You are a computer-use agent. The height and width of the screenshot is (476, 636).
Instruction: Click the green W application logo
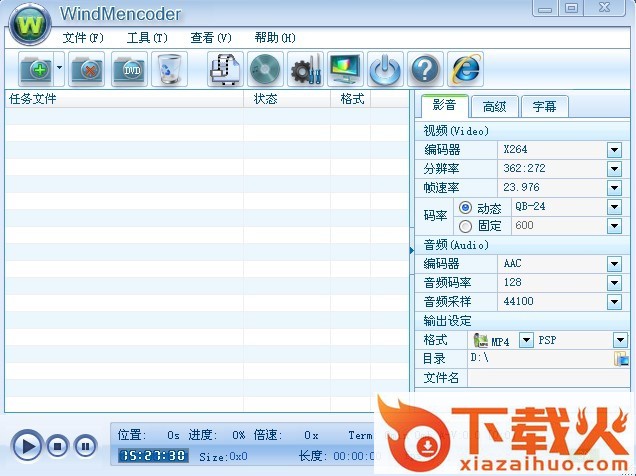click(30, 24)
